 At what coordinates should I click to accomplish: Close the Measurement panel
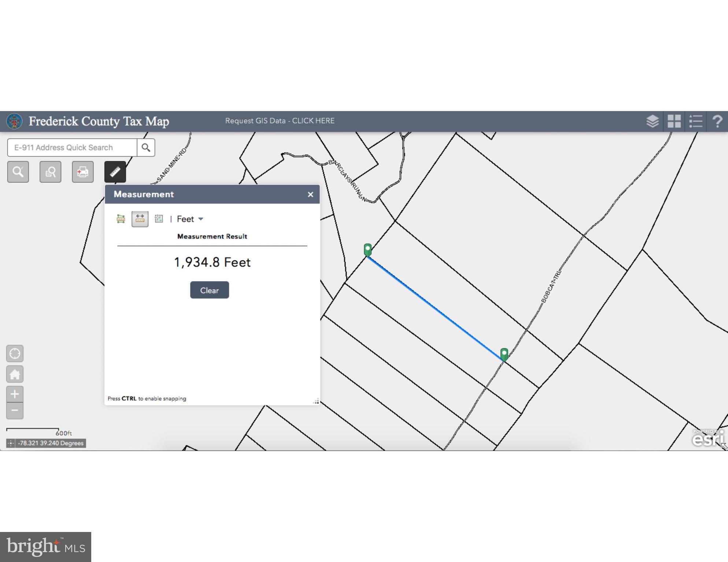click(x=310, y=194)
